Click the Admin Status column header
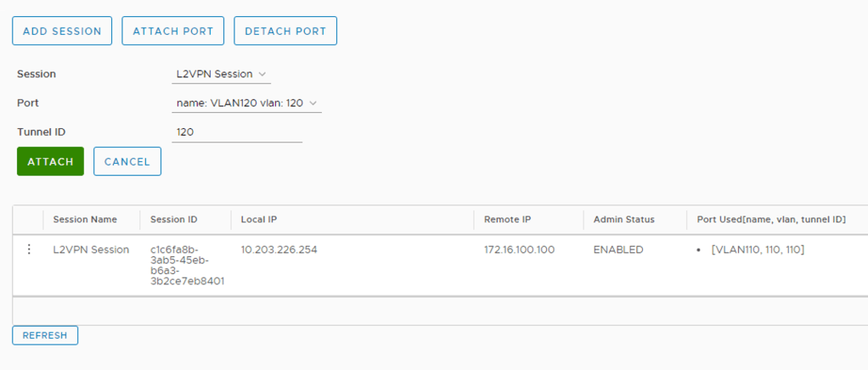The image size is (868, 370). (623, 220)
